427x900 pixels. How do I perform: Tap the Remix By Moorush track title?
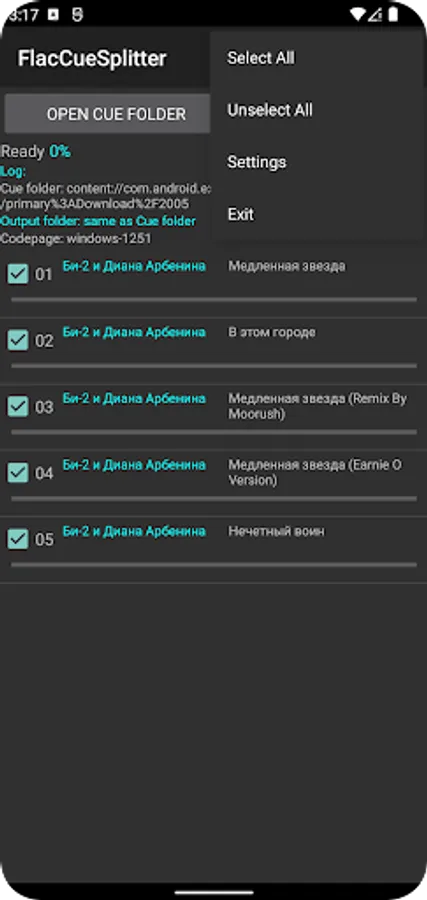317,406
